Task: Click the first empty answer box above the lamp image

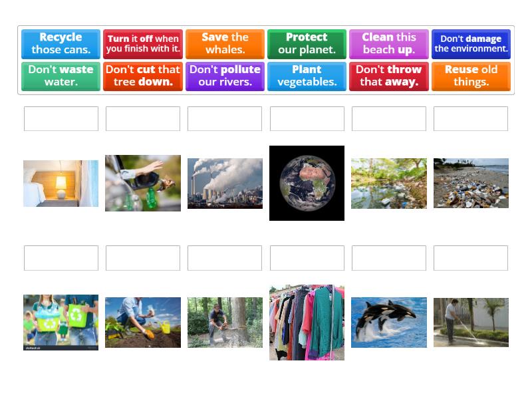Action: [x=61, y=118]
